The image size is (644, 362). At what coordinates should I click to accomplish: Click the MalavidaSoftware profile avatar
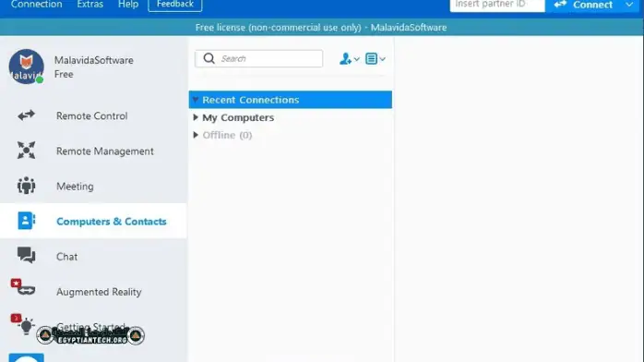[x=26, y=66]
